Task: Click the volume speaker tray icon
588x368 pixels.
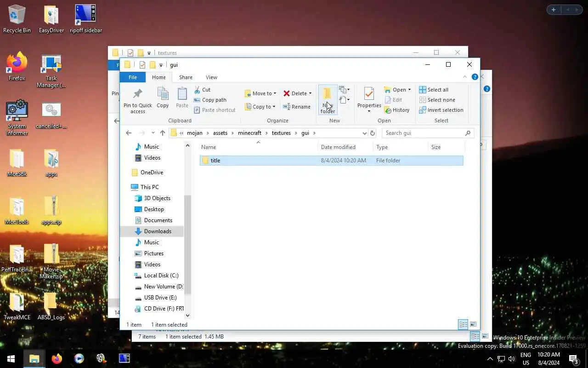Action: (x=512, y=359)
